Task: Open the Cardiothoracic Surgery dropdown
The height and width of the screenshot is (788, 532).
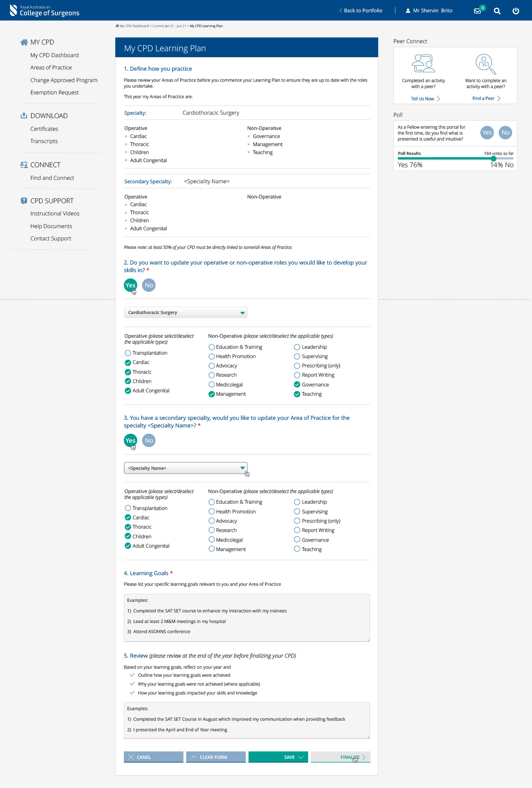Action: (186, 312)
